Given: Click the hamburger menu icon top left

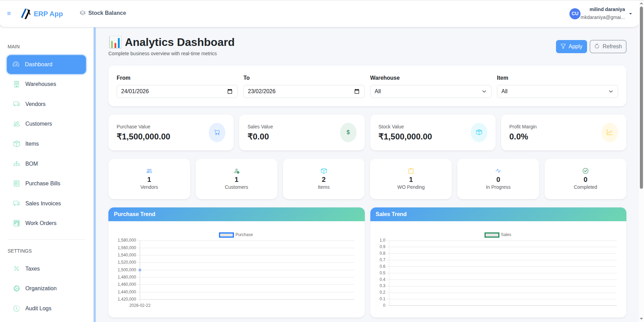Looking at the screenshot, I should [x=9, y=13].
